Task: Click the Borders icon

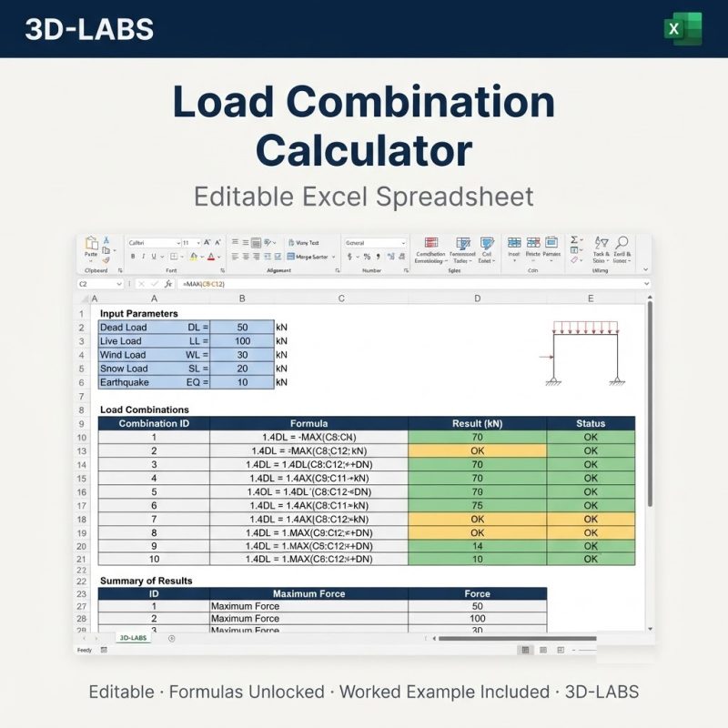Action: pos(174,257)
